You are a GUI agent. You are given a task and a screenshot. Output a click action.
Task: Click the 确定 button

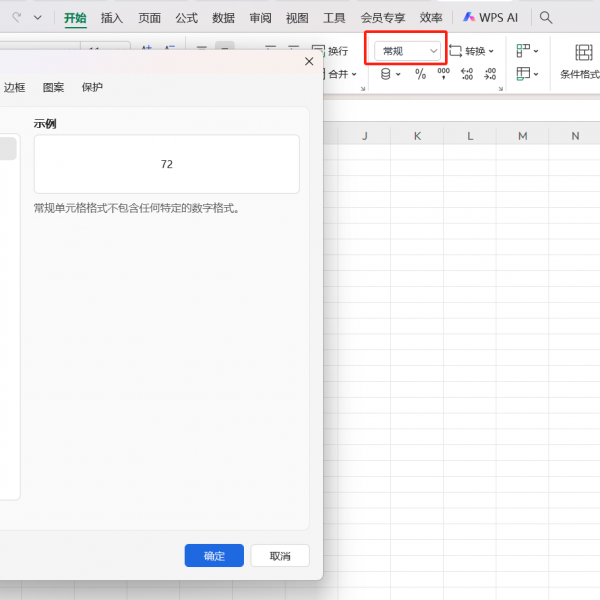214,556
